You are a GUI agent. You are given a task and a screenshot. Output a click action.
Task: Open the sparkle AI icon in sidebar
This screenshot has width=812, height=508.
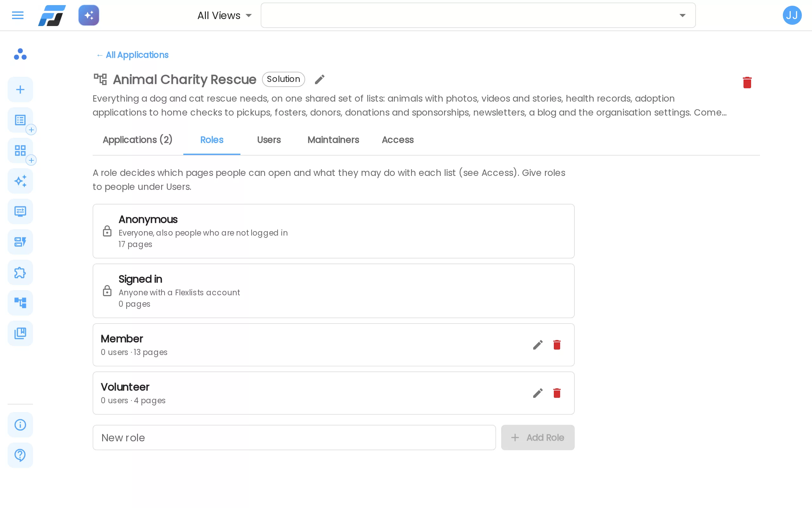click(x=20, y=181)
